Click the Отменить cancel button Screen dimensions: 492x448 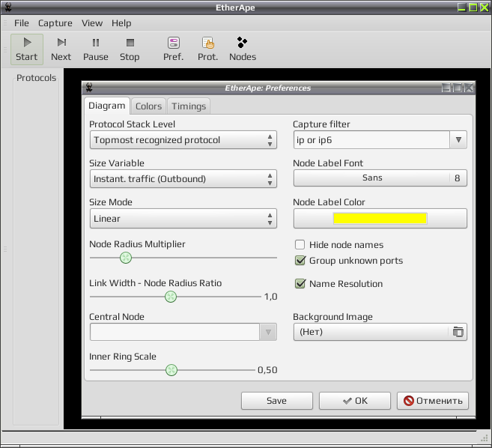point(433,401)
